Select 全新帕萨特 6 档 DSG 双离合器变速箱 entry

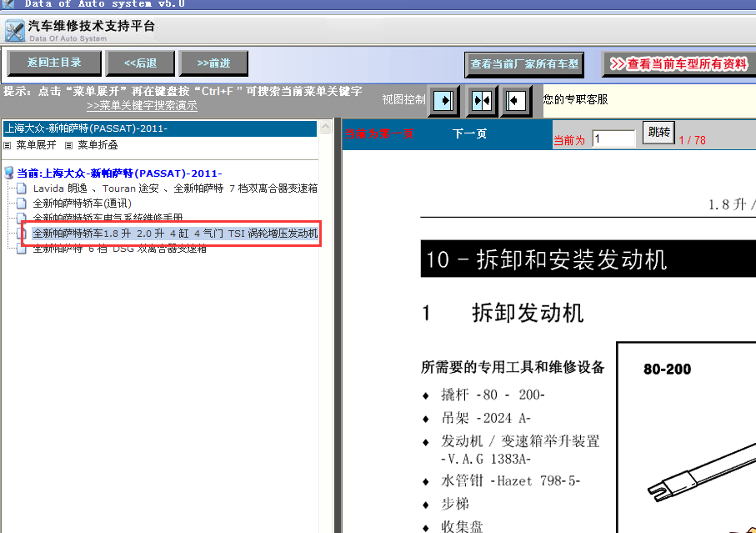click(x=119, y=249)
